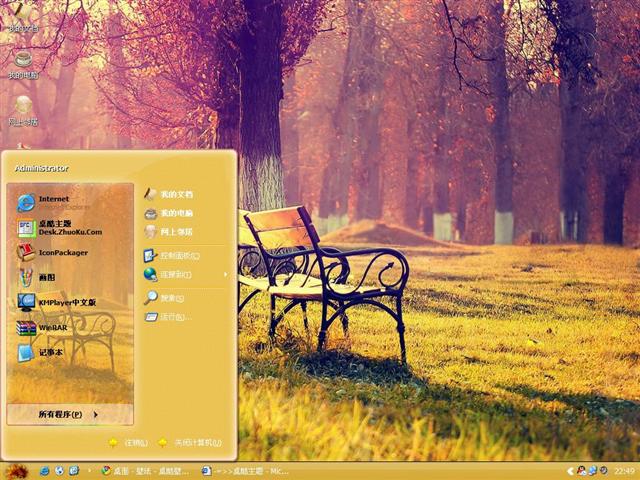Screen dimensions: 640x480
Task: Expand 连接到(T) Connect To submenu
Action: pos(186,274)
